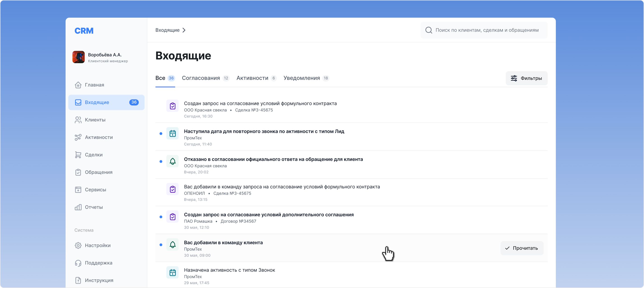Click the Фильтры sliders icon
Viewport: 644px width, 288px height.
coord(514,78)
